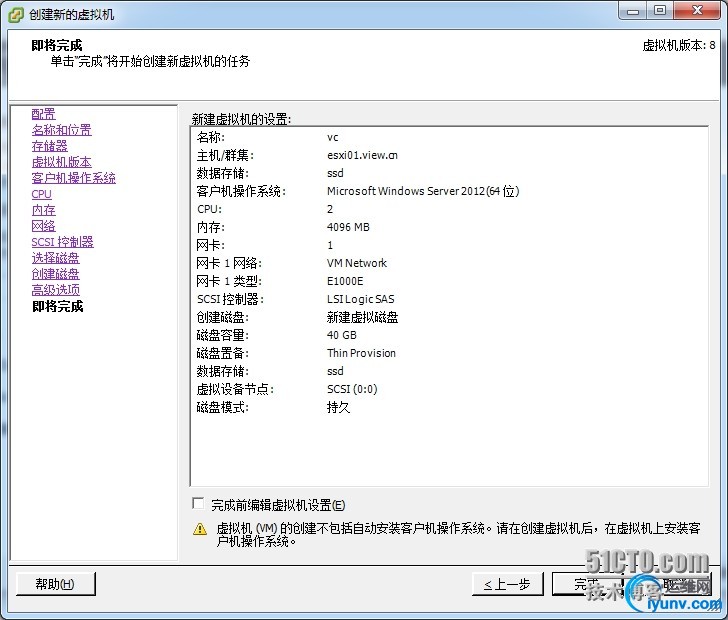Image resolution: width=728 pixels, height=620 pixels.
Task: Go back with the 上一步 button
Action: pos(507,584)
